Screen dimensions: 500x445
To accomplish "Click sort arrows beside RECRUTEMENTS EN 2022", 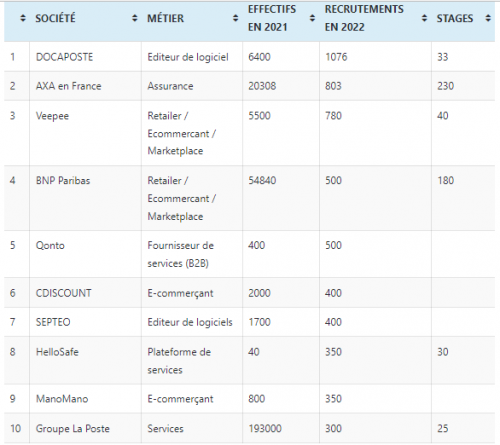I will click(x=424, y=18).
